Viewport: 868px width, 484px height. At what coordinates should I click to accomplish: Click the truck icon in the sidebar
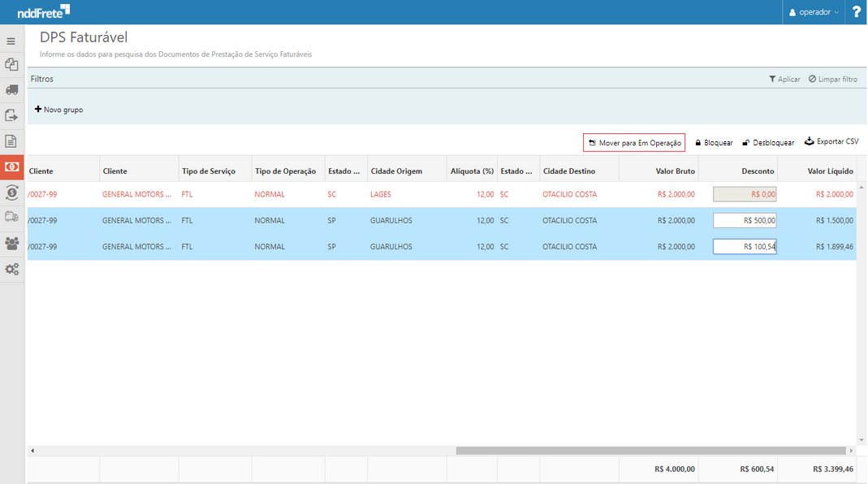pos(11,89)
